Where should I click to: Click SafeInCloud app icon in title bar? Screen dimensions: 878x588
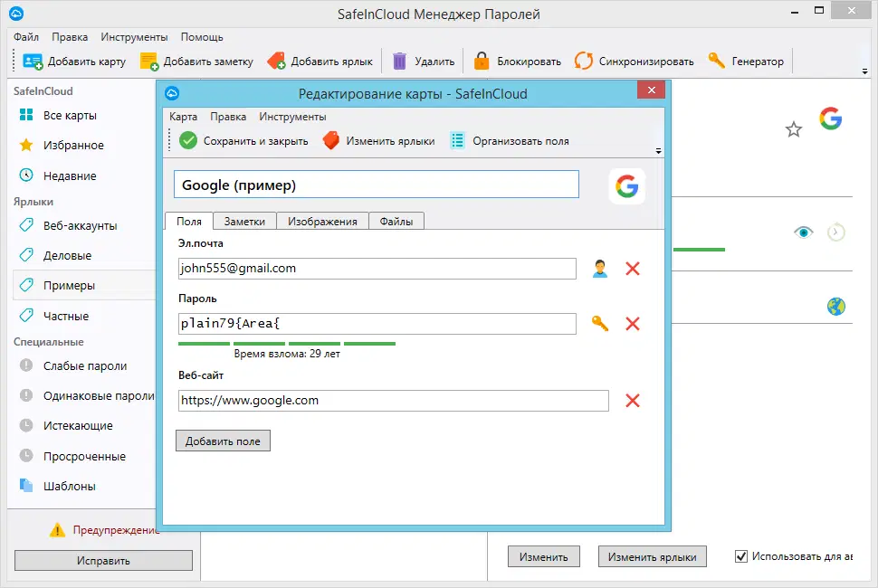click(16, 14)
